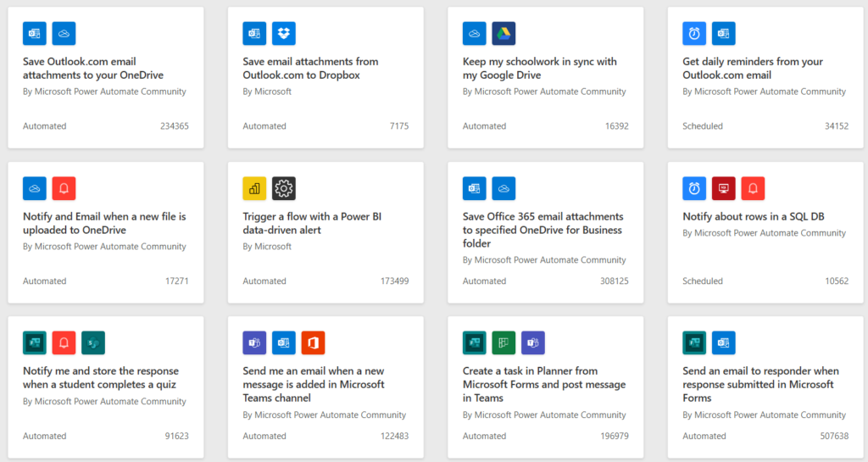
Task: Click 'Scheduled' label on daily reminders card
Action: click(703, 126)
